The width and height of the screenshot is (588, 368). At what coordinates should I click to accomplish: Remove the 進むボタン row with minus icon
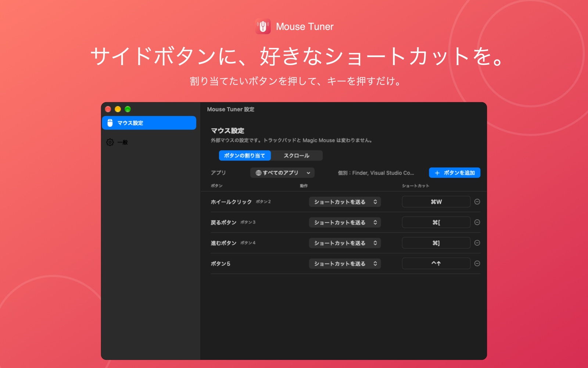pyautogui.click(x=477, y=243)
